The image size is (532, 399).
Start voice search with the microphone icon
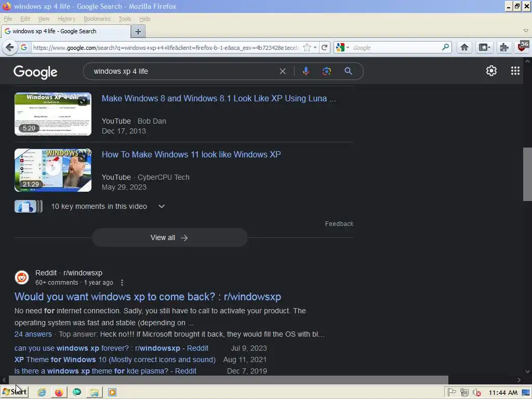point(305,71)
